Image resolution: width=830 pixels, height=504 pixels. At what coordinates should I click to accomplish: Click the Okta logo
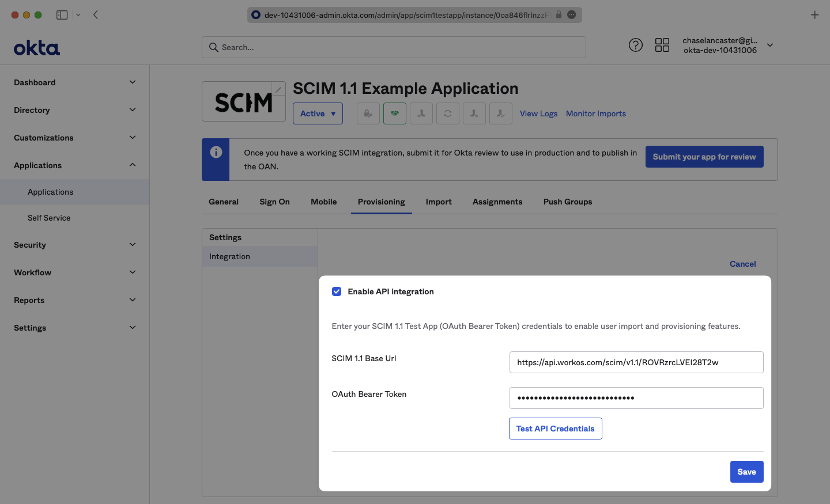tap(37, 48)
